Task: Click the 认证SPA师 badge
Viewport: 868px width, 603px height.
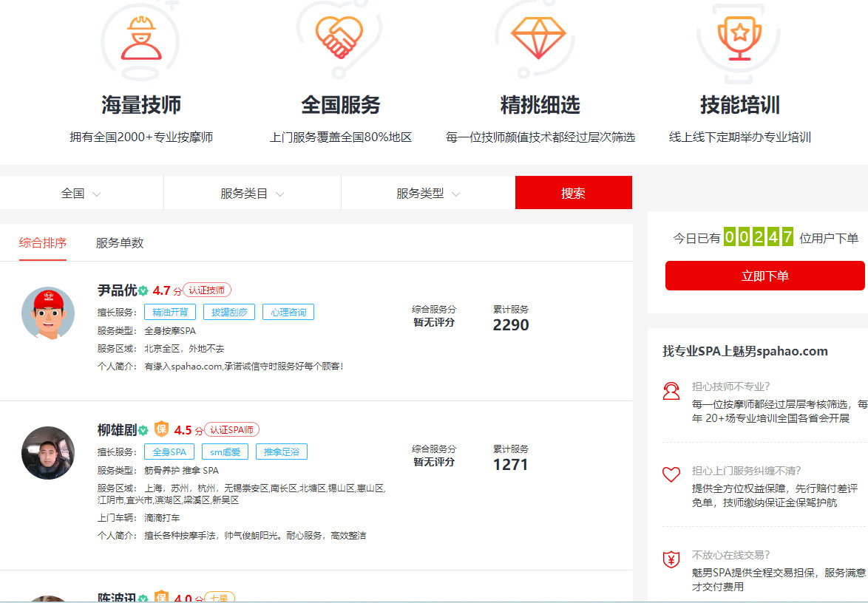Action: (231, 430)
